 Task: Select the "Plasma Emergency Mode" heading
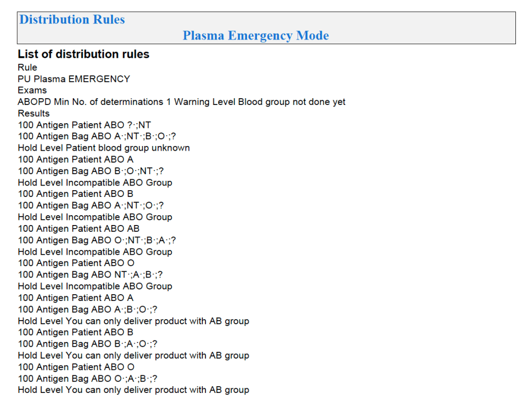[255, 35]
